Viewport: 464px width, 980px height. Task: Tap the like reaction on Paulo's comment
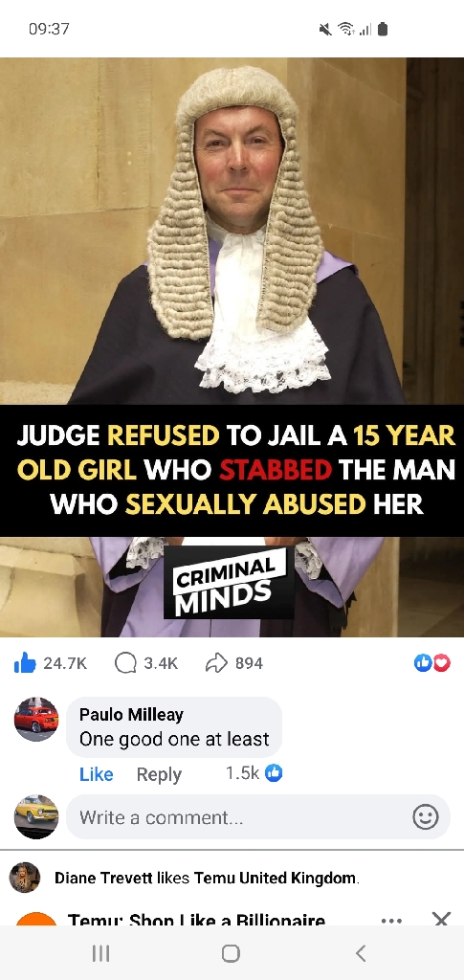coord(274,773)
